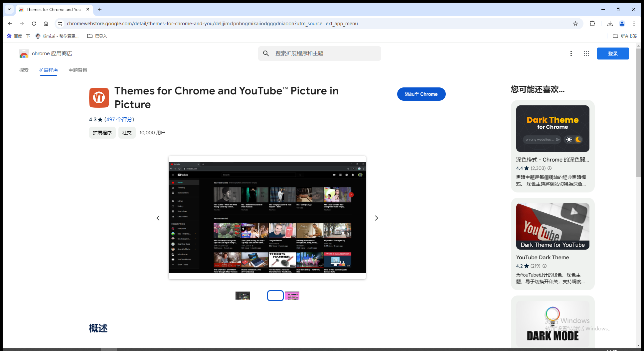Go forward to next page
Screen dimensions: 644x351
pos(22,24)
